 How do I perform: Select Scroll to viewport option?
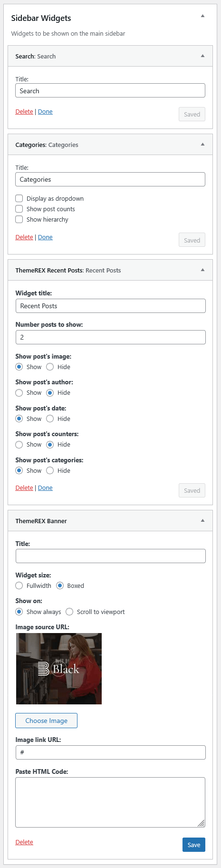[69, 612]
